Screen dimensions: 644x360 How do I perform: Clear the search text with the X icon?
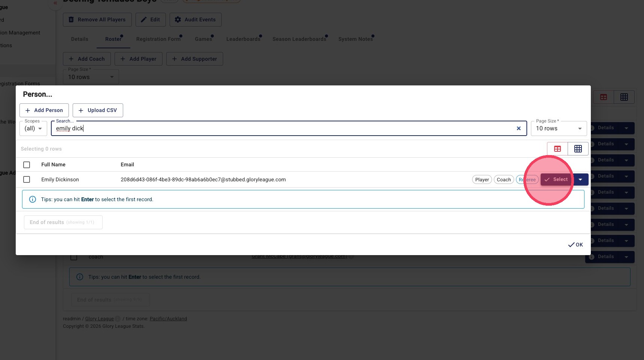519,128
